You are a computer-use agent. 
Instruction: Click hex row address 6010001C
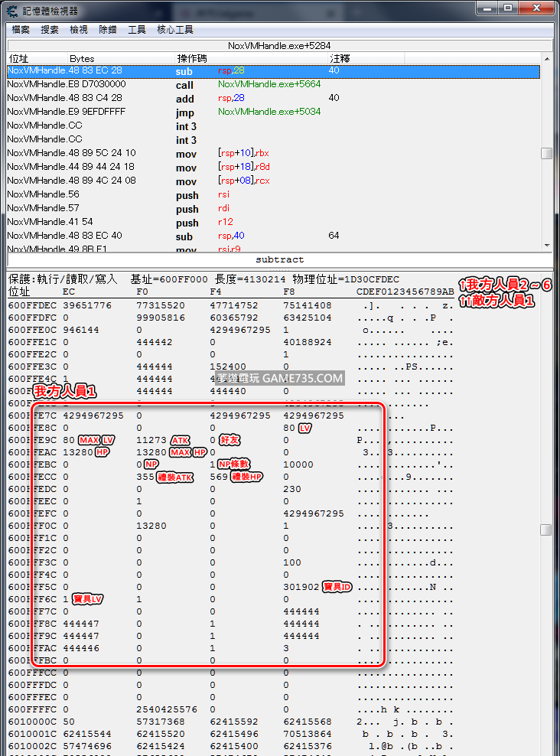tap(32, 735)
